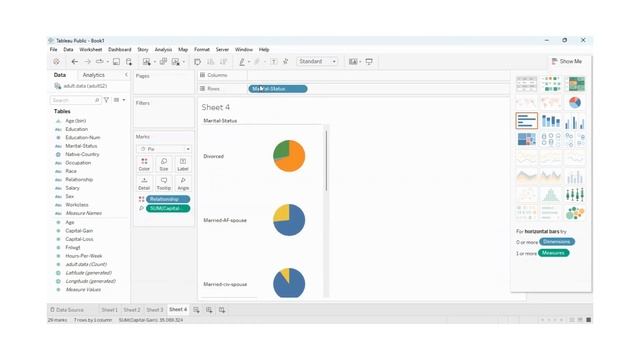The width and height of the screenshot is (640, 360).
Task: Swap rows and columns icon
Action: [x=198, y=62]
